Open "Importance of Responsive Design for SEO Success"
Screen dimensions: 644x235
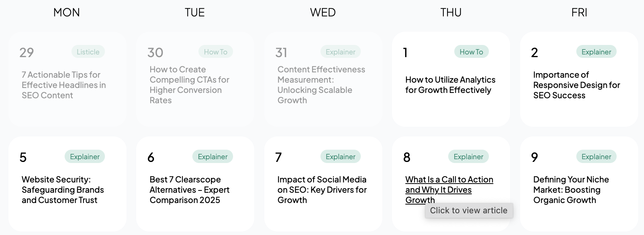click(x=576, y=85)
